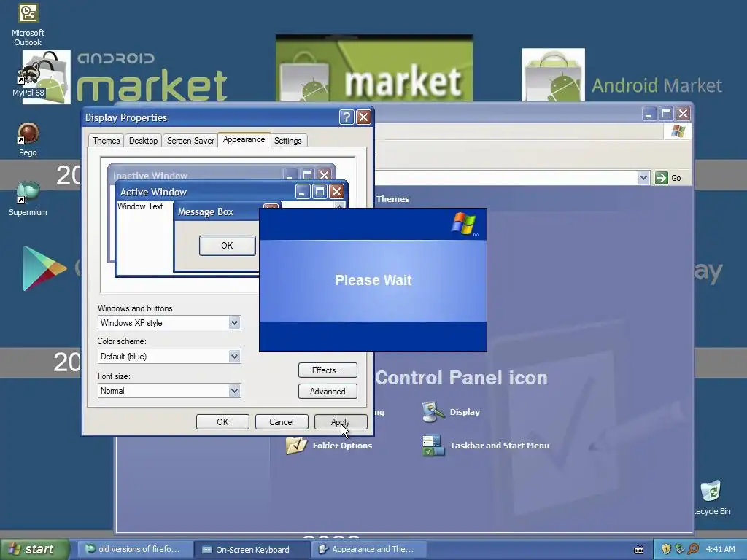Open the MyPal 68 desktop shortcut

[28, 79]
